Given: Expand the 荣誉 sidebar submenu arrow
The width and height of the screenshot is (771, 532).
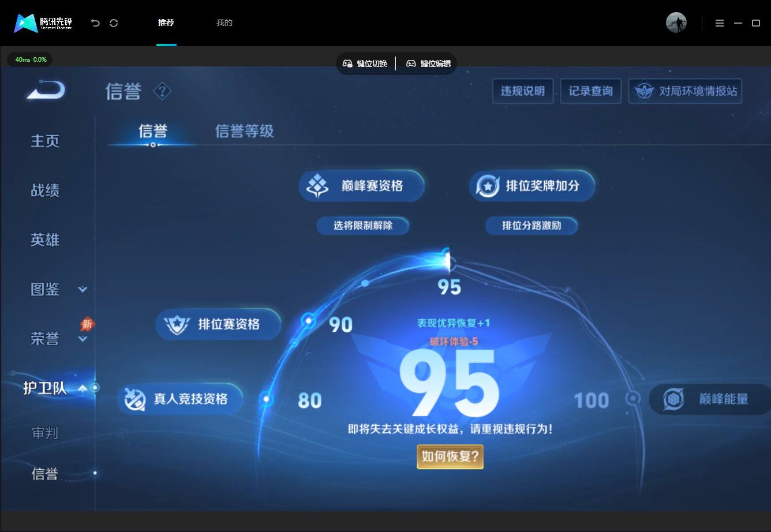Looking at the screenshot, I should 83,339.
